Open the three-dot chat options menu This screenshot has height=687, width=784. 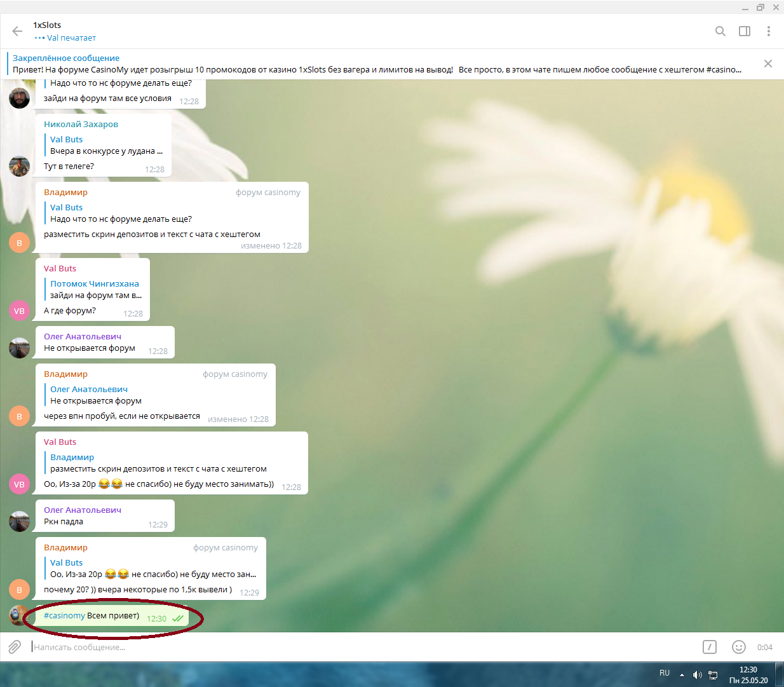click(x=768, y=31)
